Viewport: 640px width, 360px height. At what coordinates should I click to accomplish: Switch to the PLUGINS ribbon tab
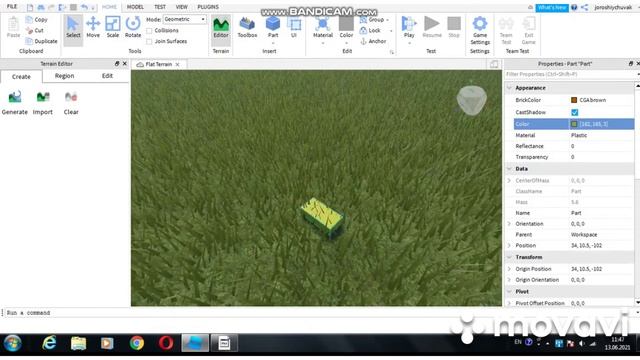[x=208, y=7]
